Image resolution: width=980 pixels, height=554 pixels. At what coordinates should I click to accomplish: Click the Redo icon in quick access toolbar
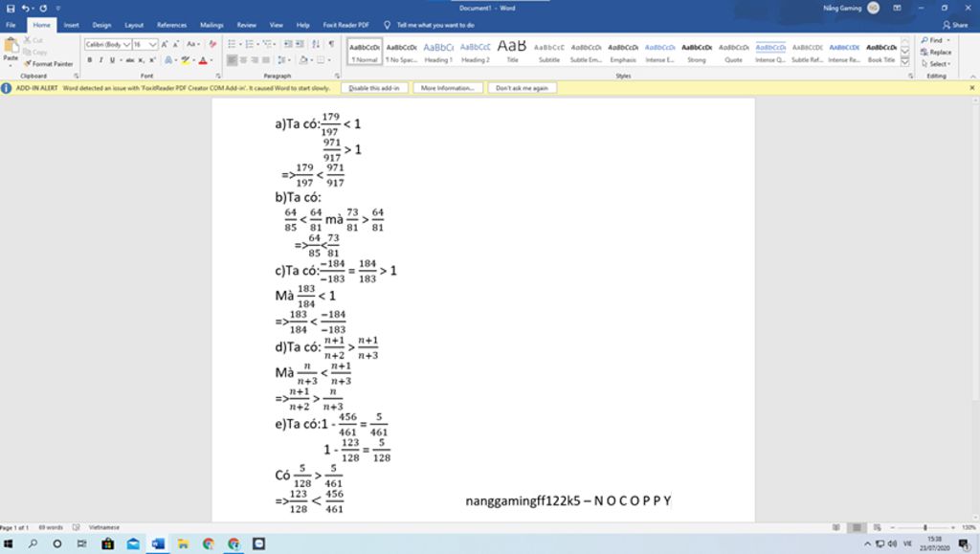pyautogui.click(x=43, y=8)
